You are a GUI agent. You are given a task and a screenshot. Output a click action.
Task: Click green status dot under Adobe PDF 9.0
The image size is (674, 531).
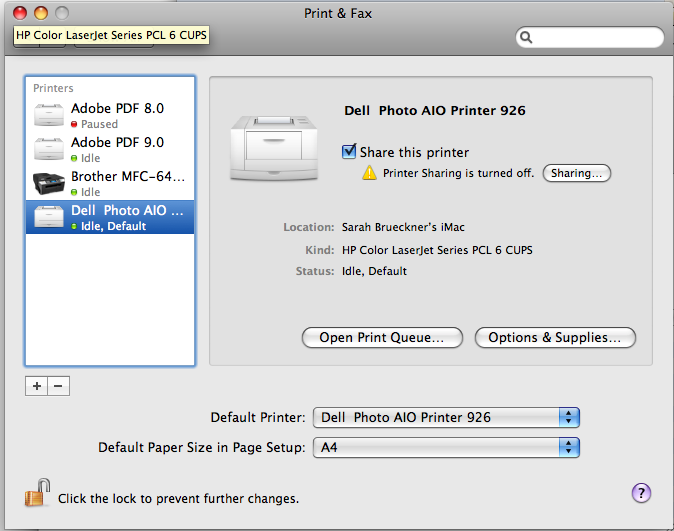tap(74, 158)
